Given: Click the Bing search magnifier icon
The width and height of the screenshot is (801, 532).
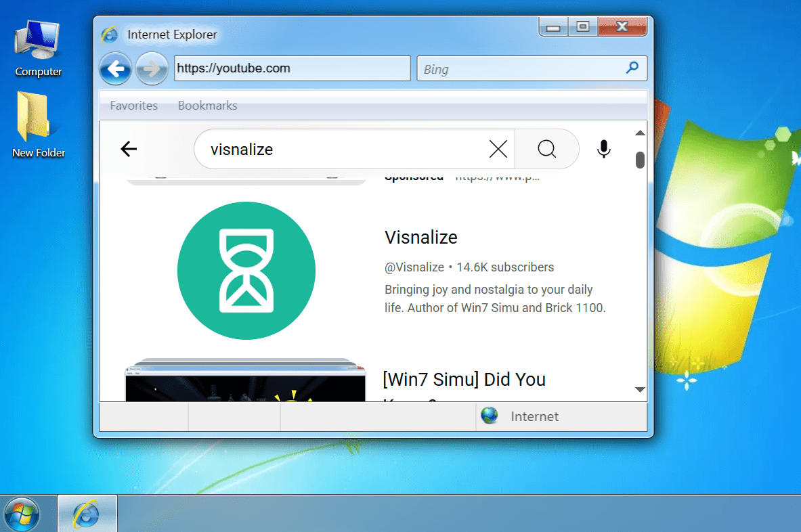Looking at the screenshot, I should (632, 68).
